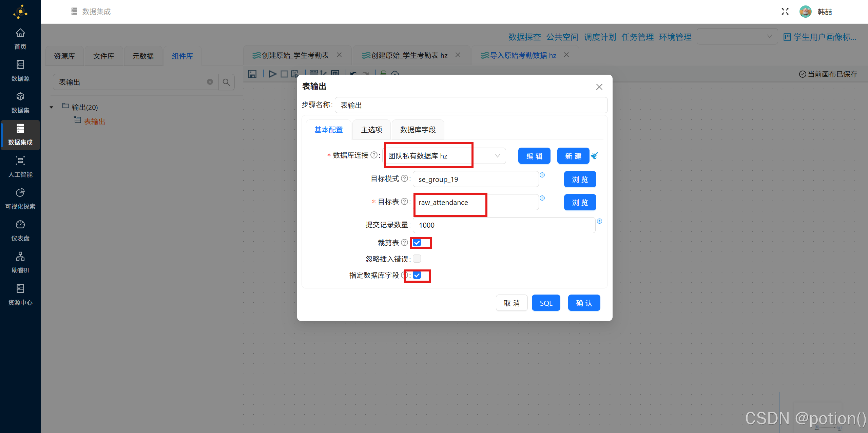Viewport: 868px width, 433px height.
Task: Click the help icon next to 裁剪表
Action: [404, 243]
